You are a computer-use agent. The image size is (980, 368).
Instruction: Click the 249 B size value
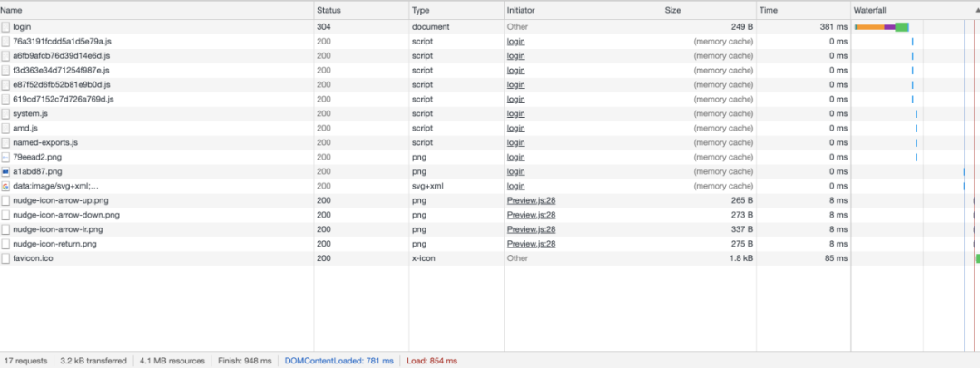click(x=740, y=27)
